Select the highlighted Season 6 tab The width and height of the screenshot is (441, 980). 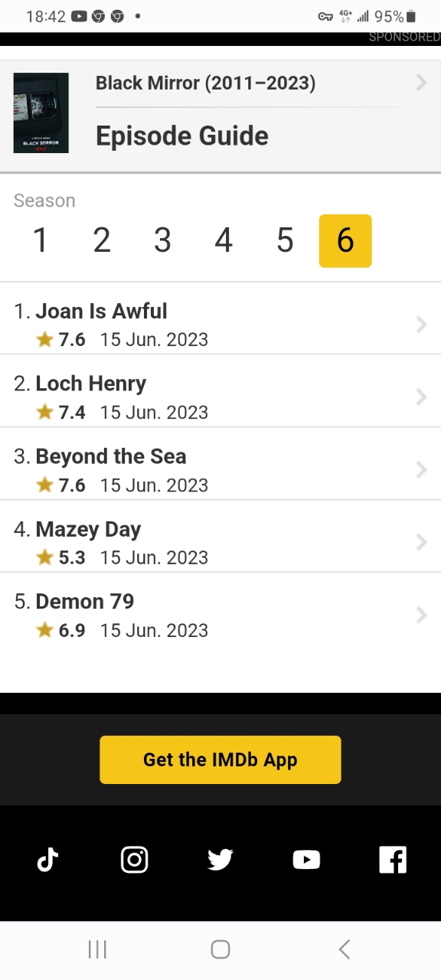(345, 241)
